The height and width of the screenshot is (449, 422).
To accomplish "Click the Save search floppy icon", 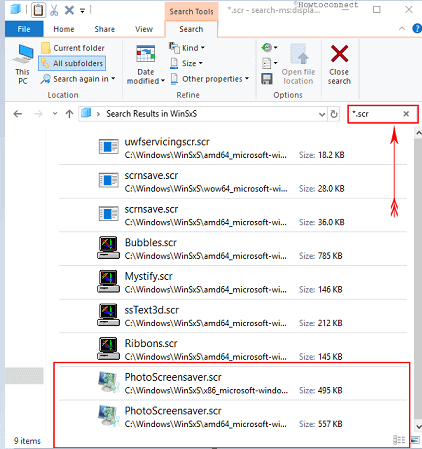I will pos(267,79).
